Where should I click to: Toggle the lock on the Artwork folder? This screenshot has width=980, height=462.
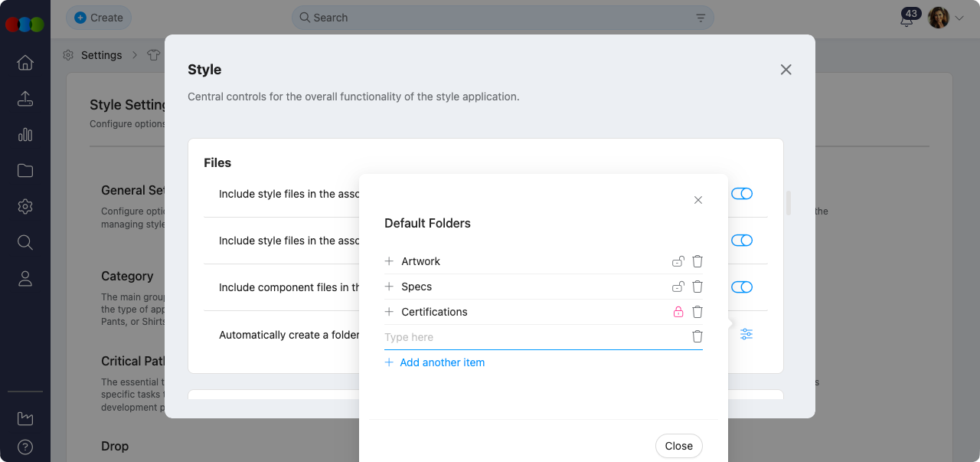coord(678,261)
